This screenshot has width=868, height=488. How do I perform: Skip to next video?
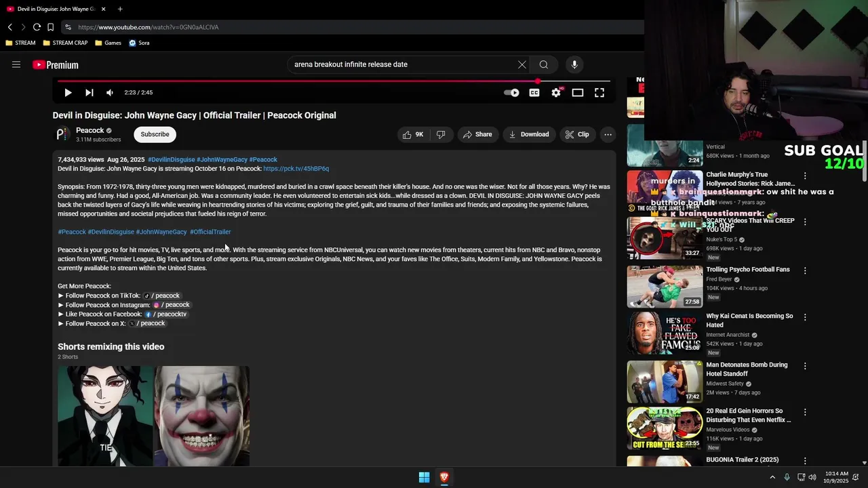coord(89,92)
